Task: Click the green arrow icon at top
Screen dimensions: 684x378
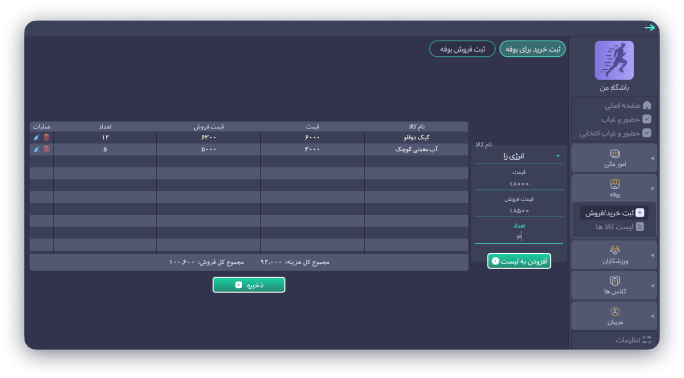Action: point(650,27)
